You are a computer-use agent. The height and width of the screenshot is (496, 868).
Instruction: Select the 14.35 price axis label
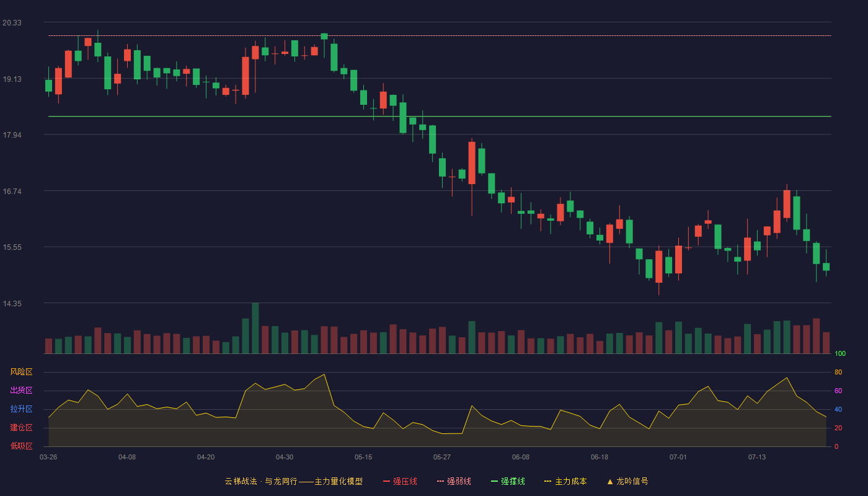pos(12,304)
